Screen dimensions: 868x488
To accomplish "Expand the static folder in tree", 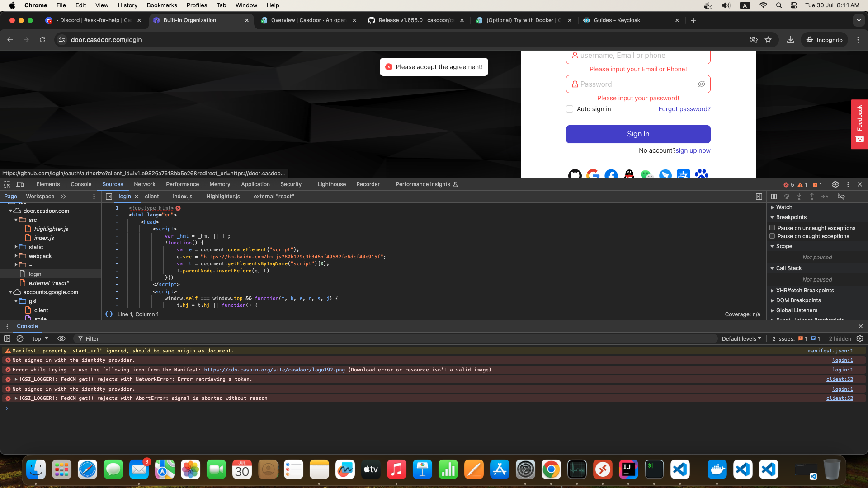I will (16, 247).
